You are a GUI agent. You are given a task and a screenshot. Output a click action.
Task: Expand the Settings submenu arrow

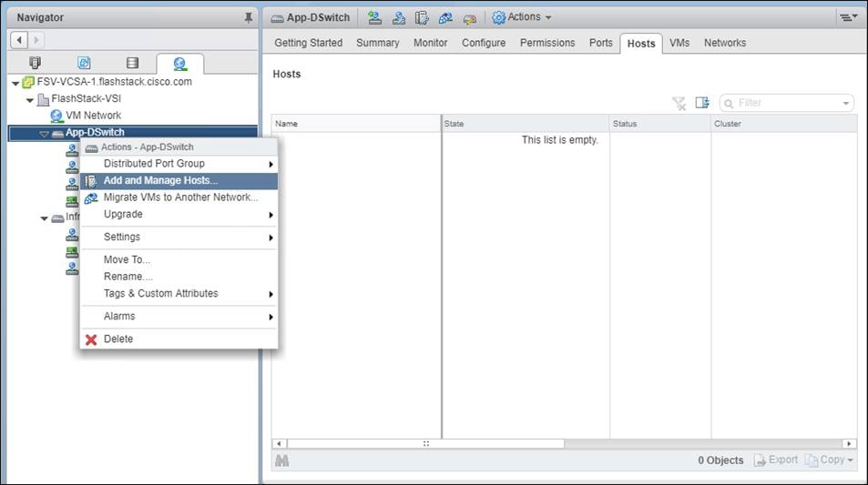tap(271, 237)
